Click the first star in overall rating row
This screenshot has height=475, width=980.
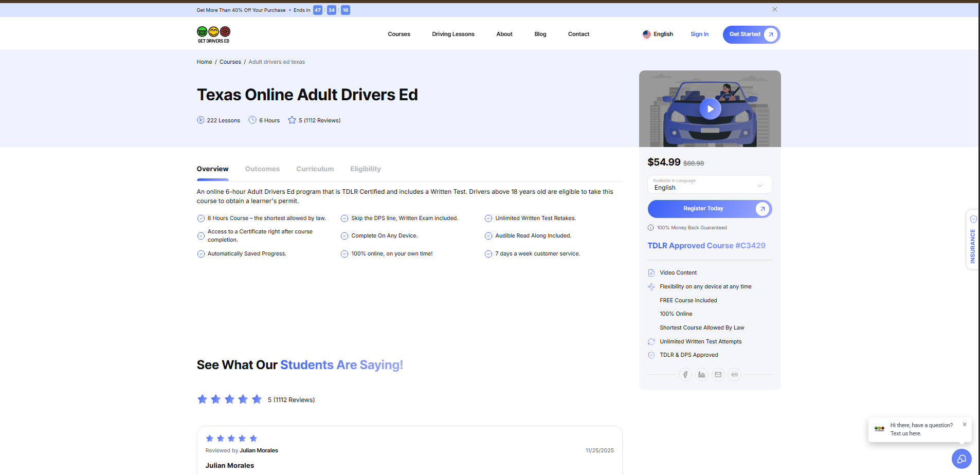pos(202,399)
